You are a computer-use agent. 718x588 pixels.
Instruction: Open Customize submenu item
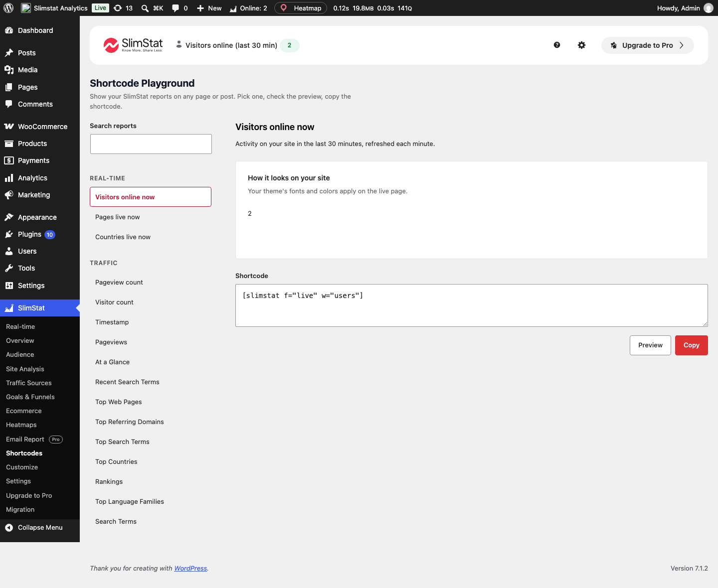(x=22, y=467)
